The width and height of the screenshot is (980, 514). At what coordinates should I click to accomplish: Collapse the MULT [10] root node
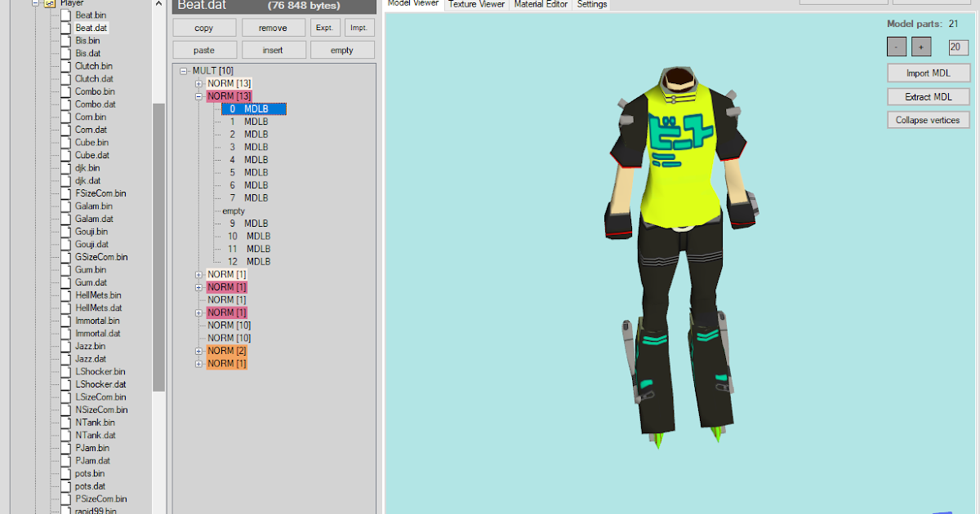(x=183, y=70)
